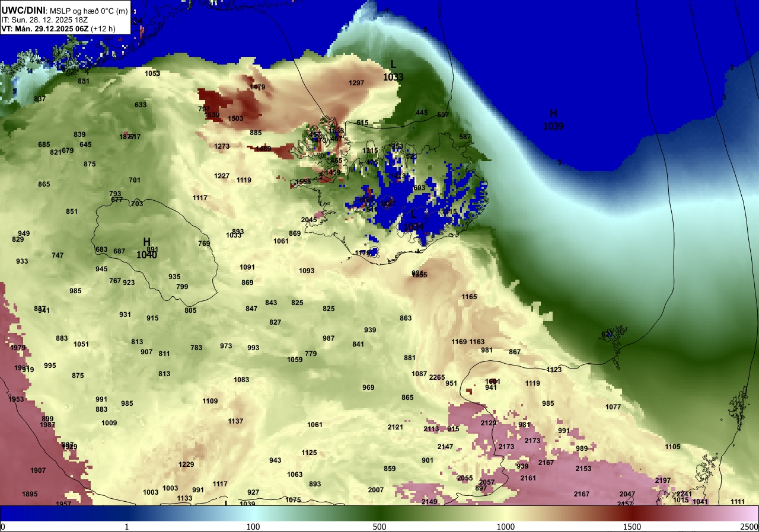Click the freezing-level value 973
The image size is (759, 532).
[x=226, y=346]
